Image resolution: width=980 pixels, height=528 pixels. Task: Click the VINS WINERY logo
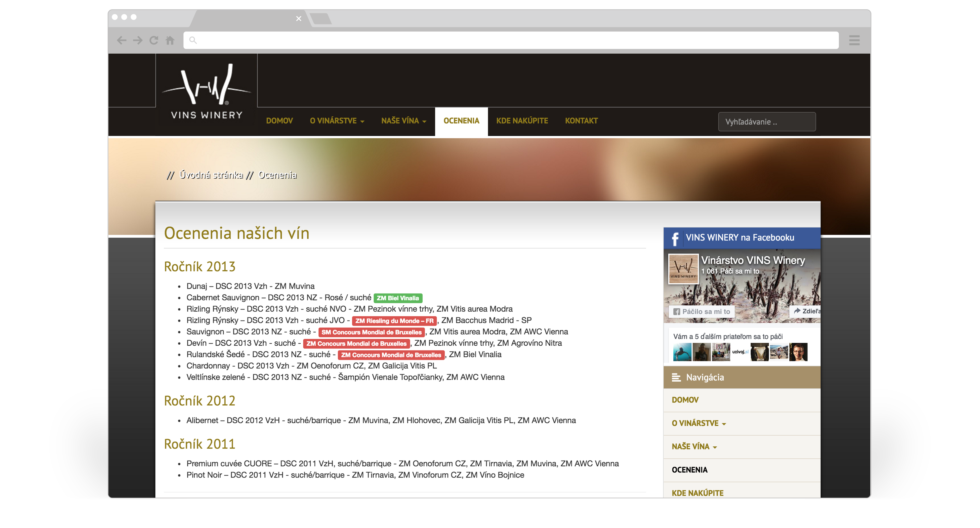[207, 91]
